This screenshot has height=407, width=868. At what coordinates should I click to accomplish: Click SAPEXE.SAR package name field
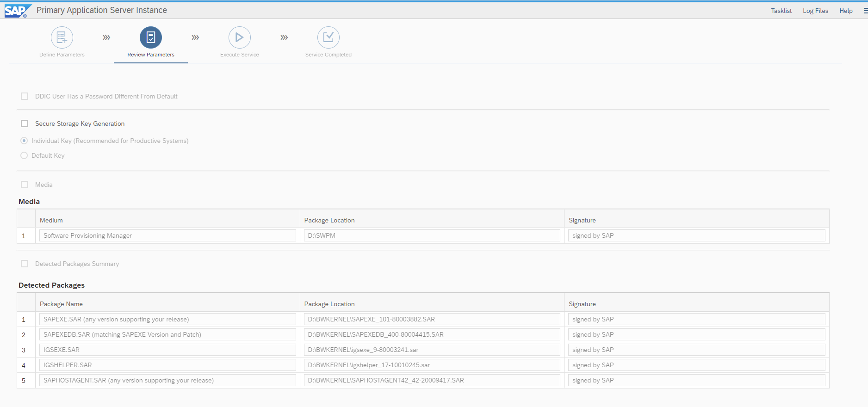coord(167,319)
